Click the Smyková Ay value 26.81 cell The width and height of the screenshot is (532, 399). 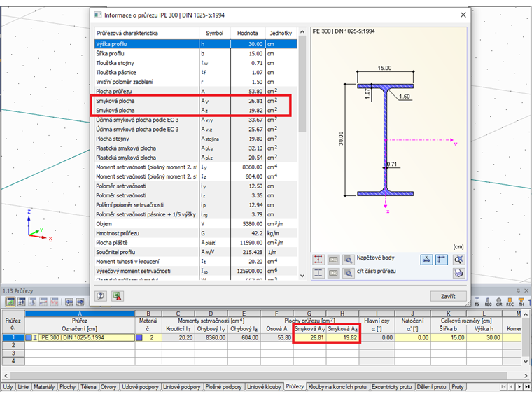pyautogui.click(x=310, y=337)
